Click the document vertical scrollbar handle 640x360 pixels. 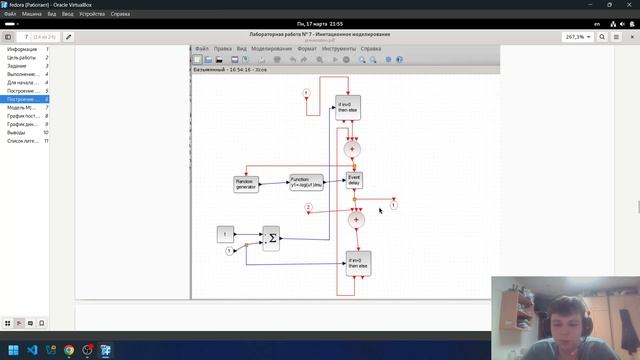point(639,207)
